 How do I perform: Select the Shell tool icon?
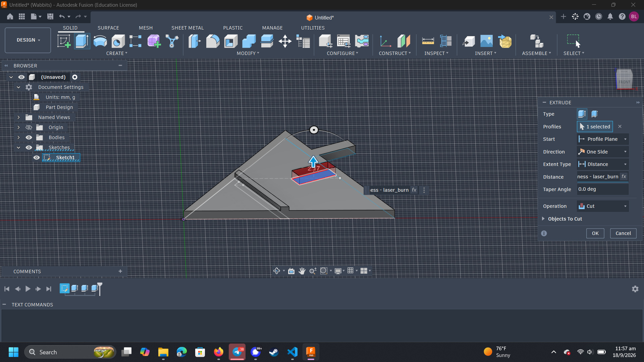pos(231,41)
